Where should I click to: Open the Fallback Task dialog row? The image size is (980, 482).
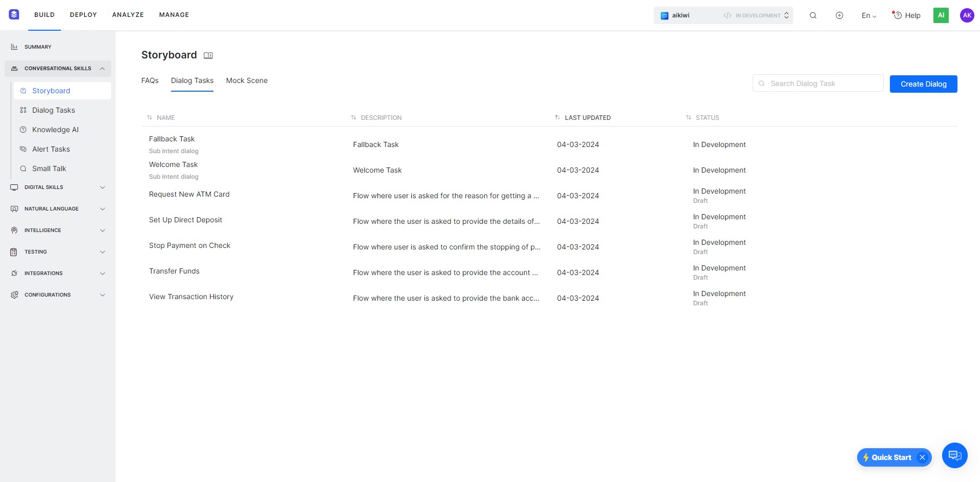tap(549, 144)
